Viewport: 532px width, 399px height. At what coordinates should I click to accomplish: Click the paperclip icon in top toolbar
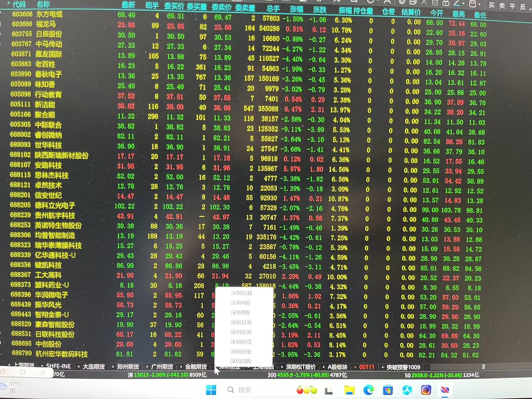click(x=402, y=2)
